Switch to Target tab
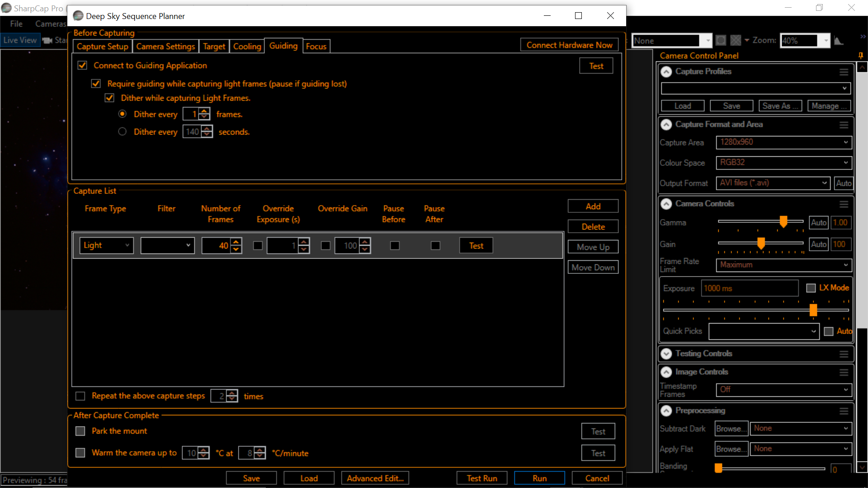Viewport: 868px width, 488px height. [214, 47]
